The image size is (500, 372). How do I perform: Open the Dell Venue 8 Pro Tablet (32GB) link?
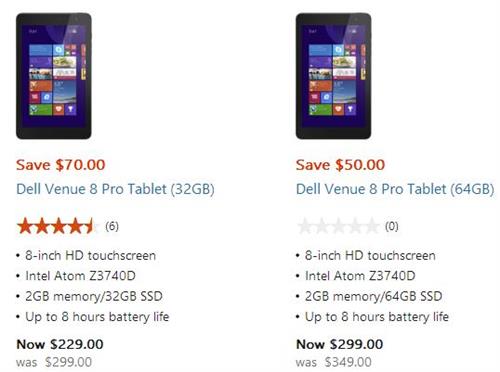click(115, 189)
